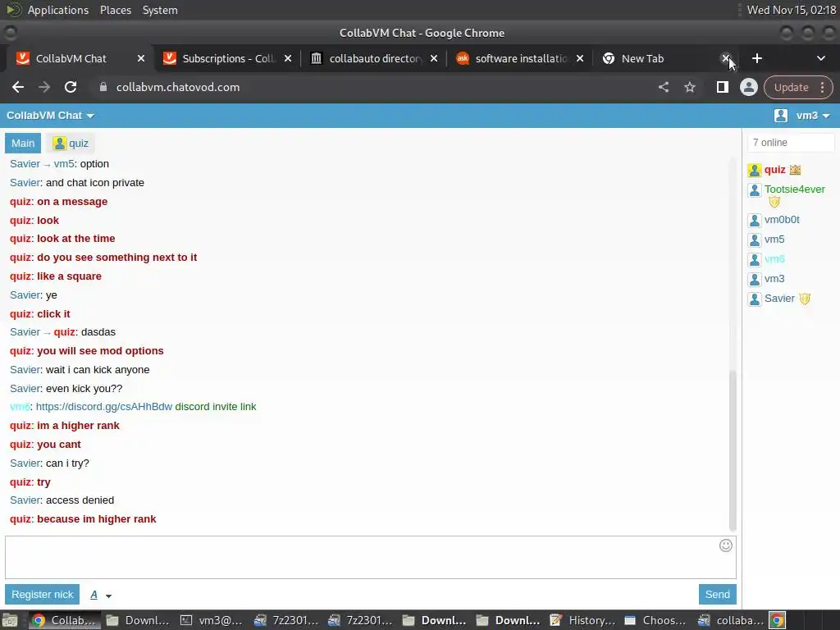Click the shield badge under Tootsie4ever
Viewport: 840px width, 630px height.
coord(774,202)
